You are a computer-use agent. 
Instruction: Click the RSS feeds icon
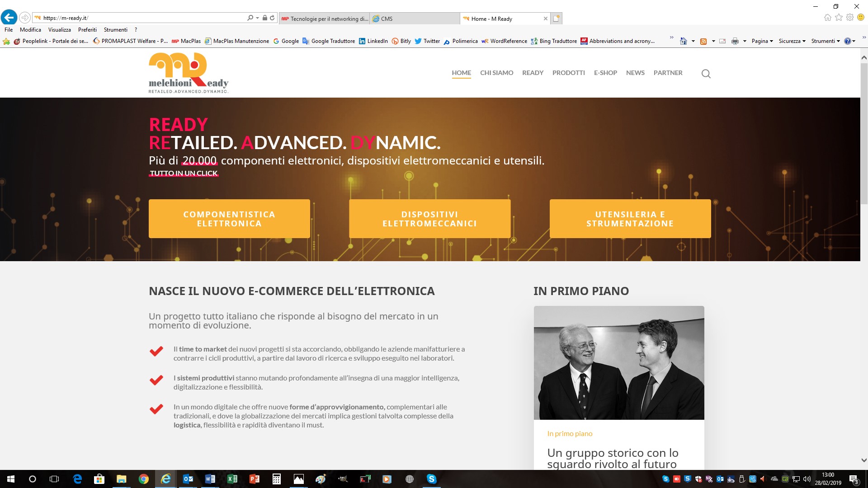(703, 41)
